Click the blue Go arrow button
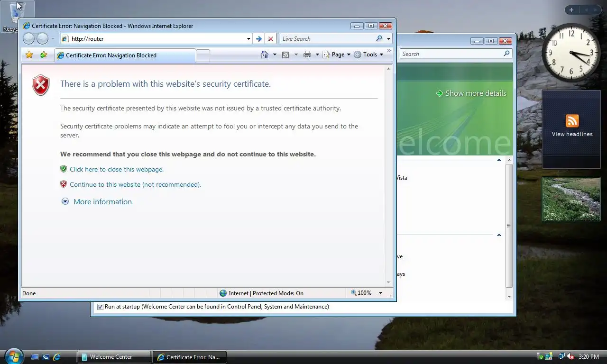Image resolution: width=607 pixels, height=364 pixels. pos(258,39)
